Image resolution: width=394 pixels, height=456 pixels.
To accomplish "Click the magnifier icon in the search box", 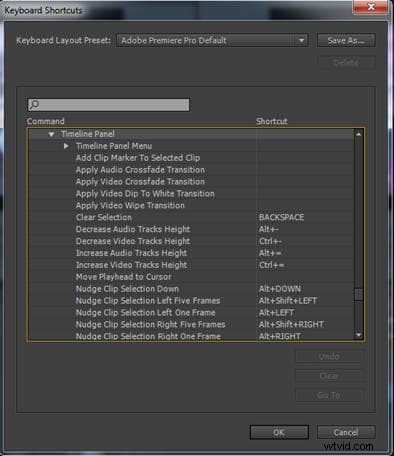I will (34, 105).
